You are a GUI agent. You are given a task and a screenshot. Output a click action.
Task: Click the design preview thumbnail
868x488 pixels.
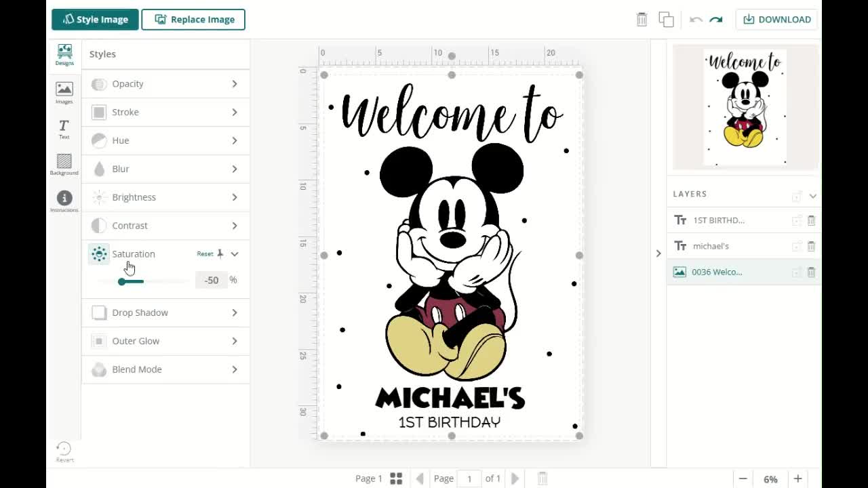coord(745,107)
